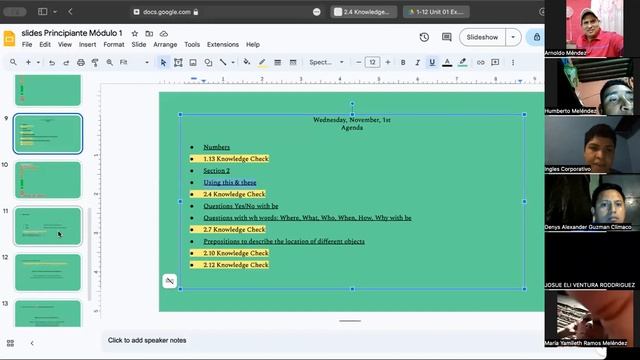Activate the paint format tool

point(95,62)
